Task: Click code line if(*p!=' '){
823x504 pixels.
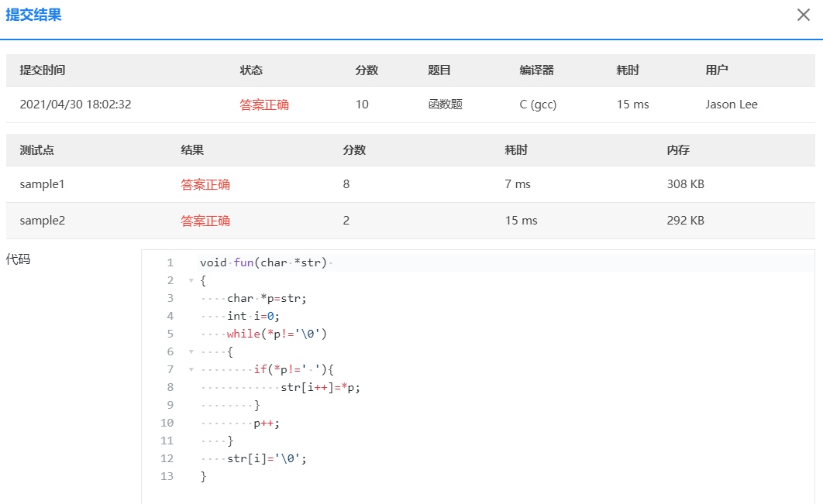Action: 294,369
